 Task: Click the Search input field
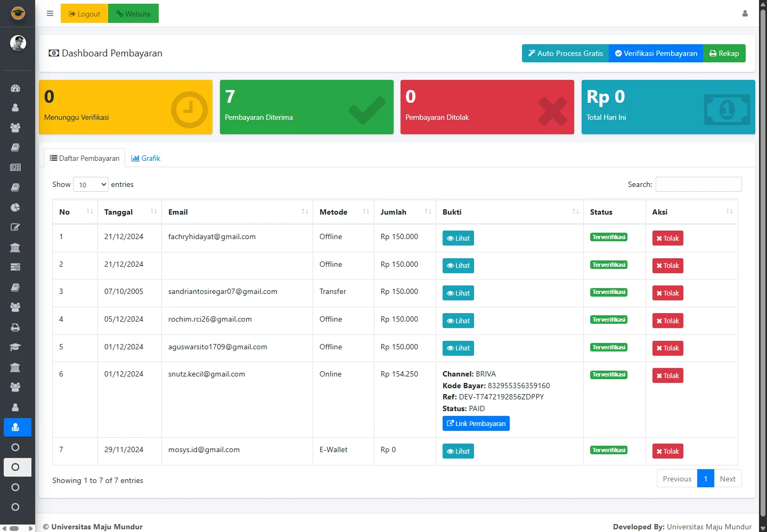[698, 184]
